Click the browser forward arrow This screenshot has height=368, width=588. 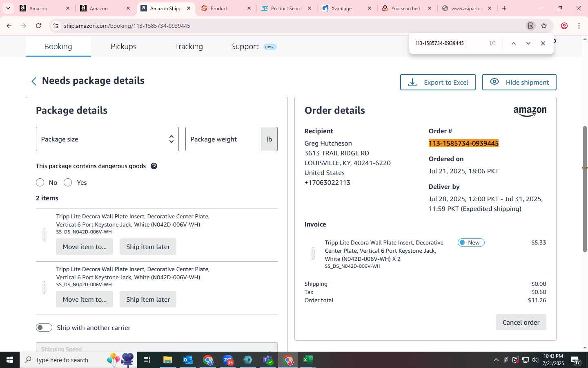click(24, 26)
